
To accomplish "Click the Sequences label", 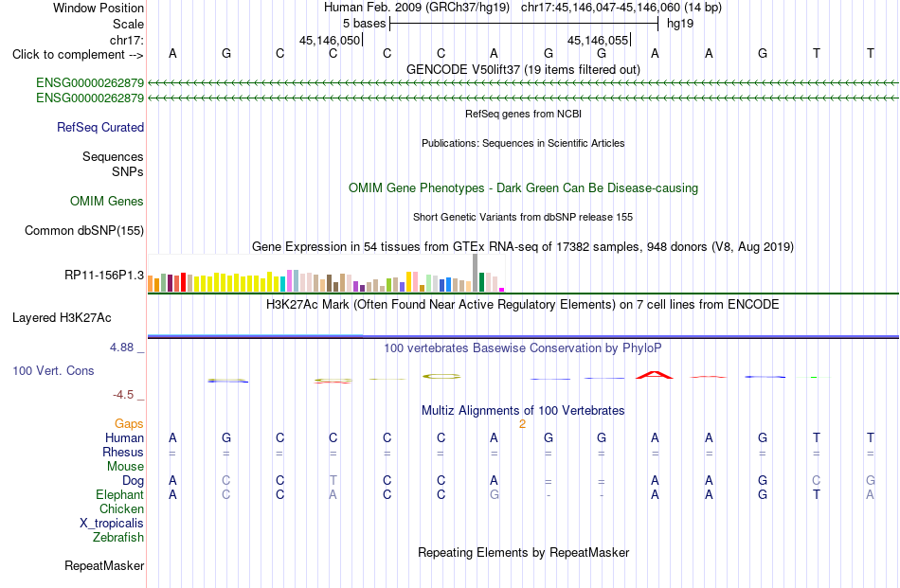I will (x=113, y=156).
